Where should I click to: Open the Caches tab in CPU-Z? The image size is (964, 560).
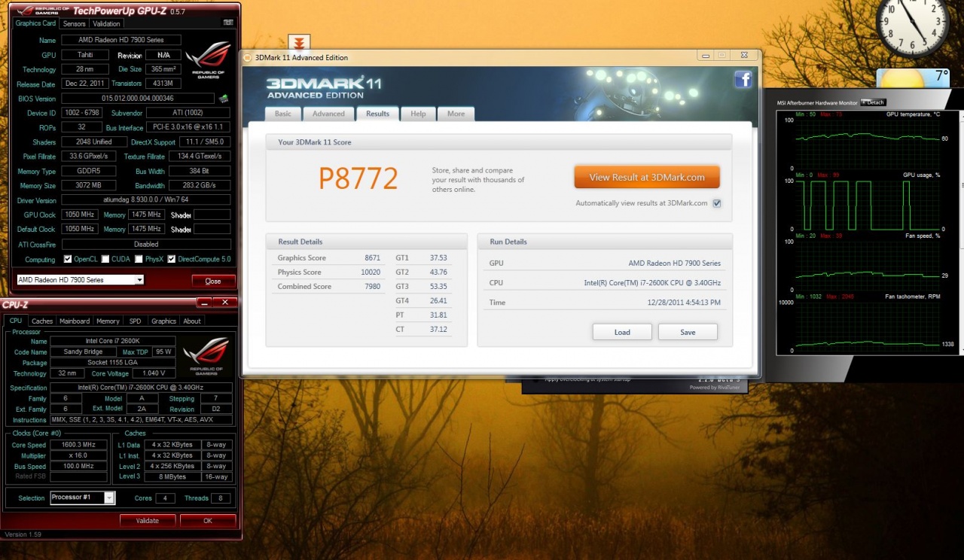(42, 321)
